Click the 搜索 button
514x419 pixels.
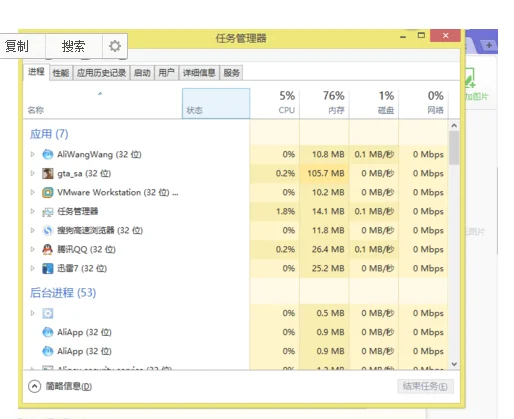click(x=73, y=46)
